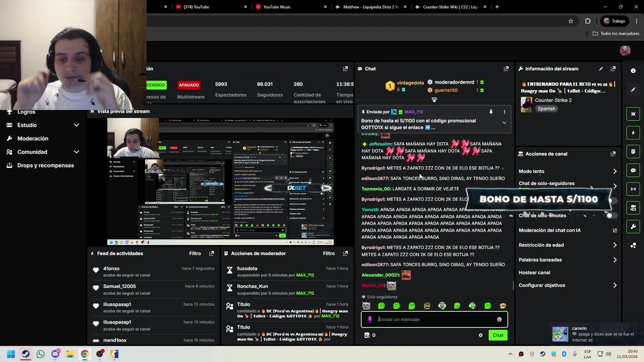The height and width of the screenshot is (362, 644).
Task: Open Drops y recompensas in the sidebar
Action: click(45, 165)
